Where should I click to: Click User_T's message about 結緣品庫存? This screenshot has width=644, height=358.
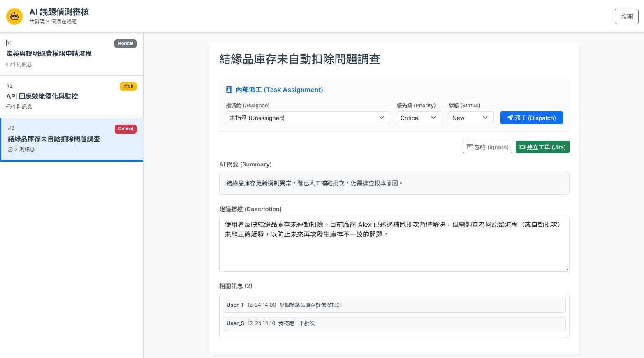(394, 305)
